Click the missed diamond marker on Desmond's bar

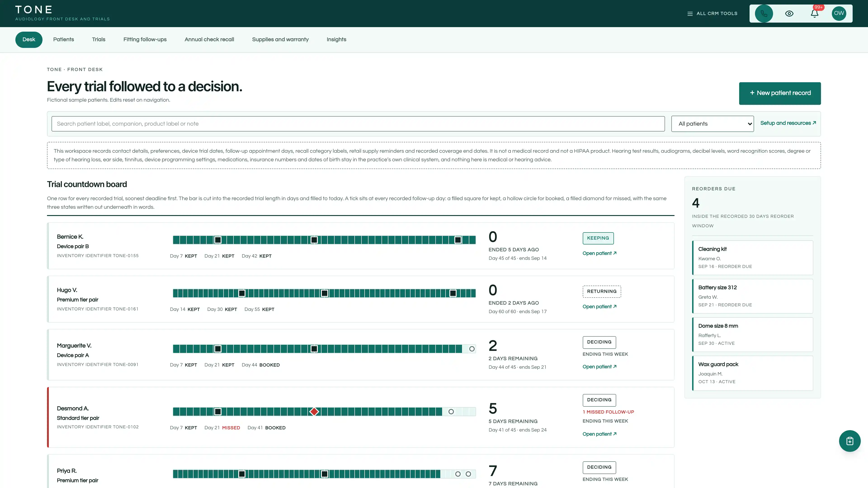coord(314,412)
